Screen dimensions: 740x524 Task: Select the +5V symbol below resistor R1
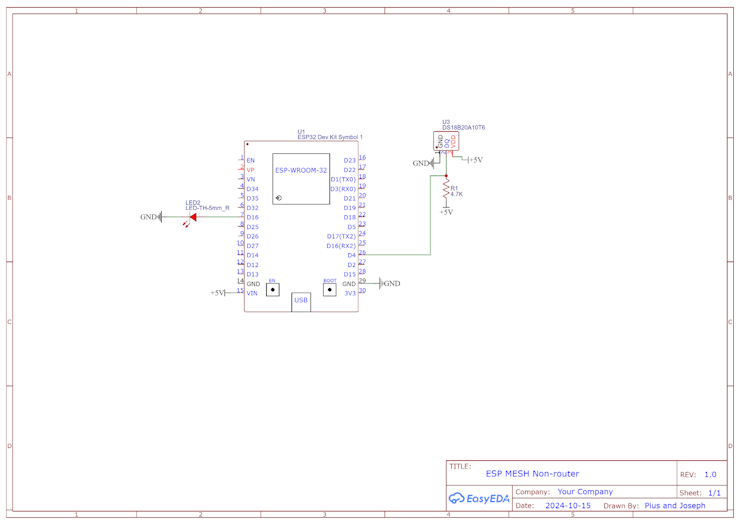tap(446, 211)
